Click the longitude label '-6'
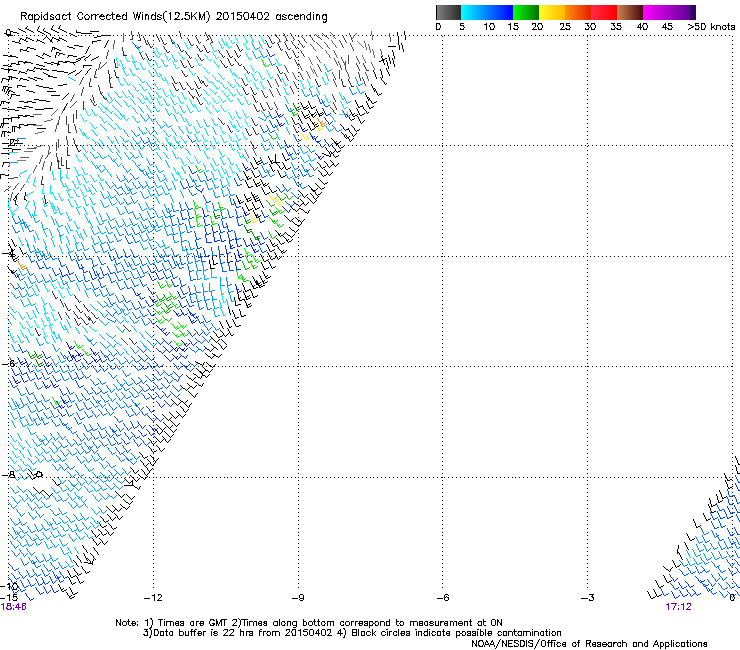Viewport: 740px width, 650px height. coord(443,598)
